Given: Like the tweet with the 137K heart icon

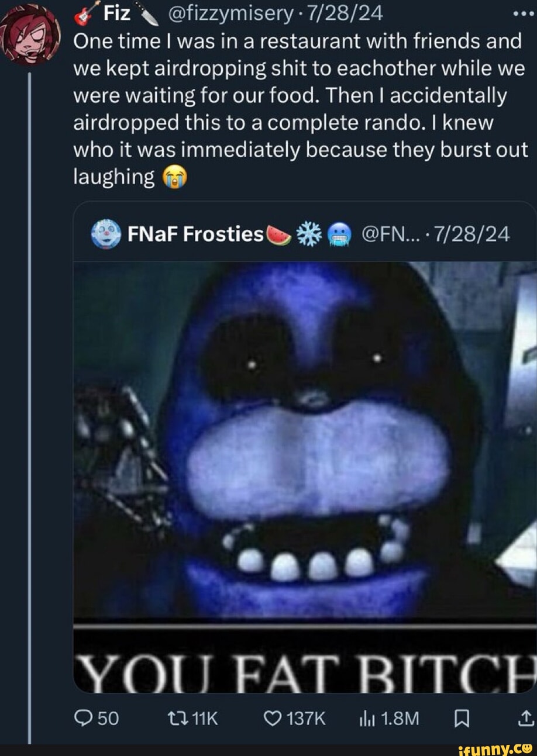Looking at the screenshot, I should (x=271, y=718).
